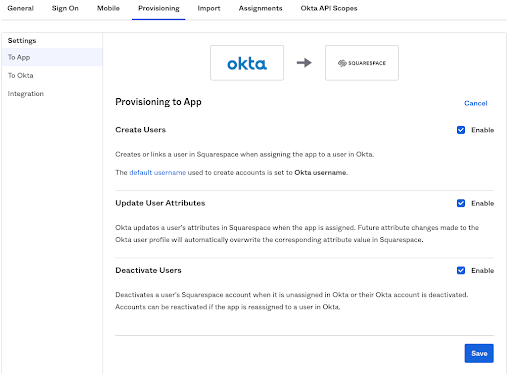This screenshot has width=512, height=374.
Task: Open the General tab
Action: pyautogui.click(x=20, y=8)
